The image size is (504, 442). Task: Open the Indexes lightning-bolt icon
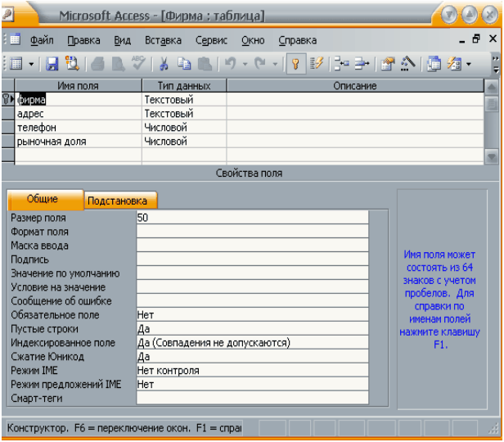click(x=317, y=63)
